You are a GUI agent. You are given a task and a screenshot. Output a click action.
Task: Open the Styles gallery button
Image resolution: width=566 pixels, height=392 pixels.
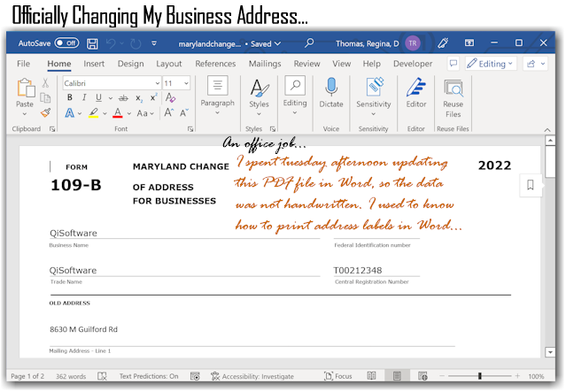(260, 96)
